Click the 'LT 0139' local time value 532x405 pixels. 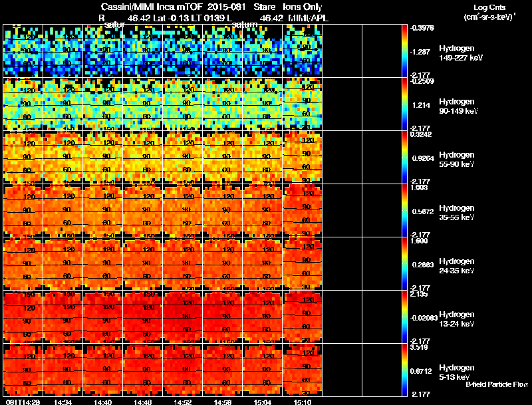tap(207, 19)
